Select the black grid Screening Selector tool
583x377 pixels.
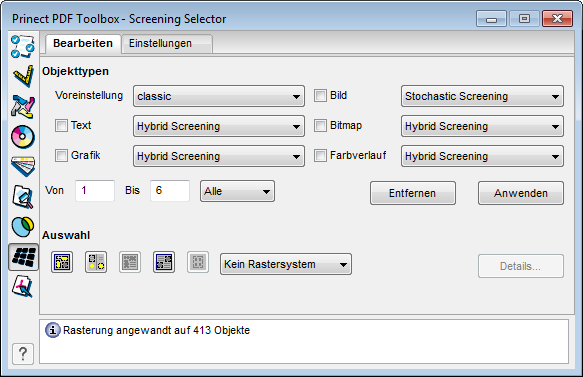tap(23, 257)
